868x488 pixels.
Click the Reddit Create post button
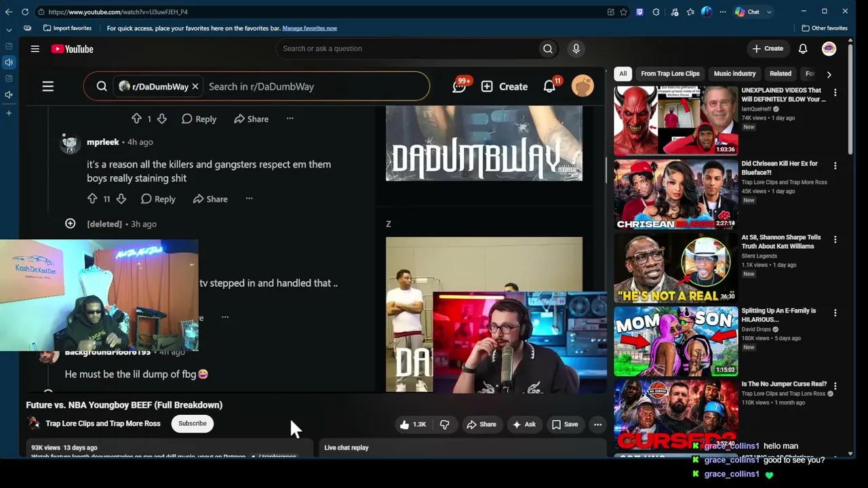[x=505, y=87]
